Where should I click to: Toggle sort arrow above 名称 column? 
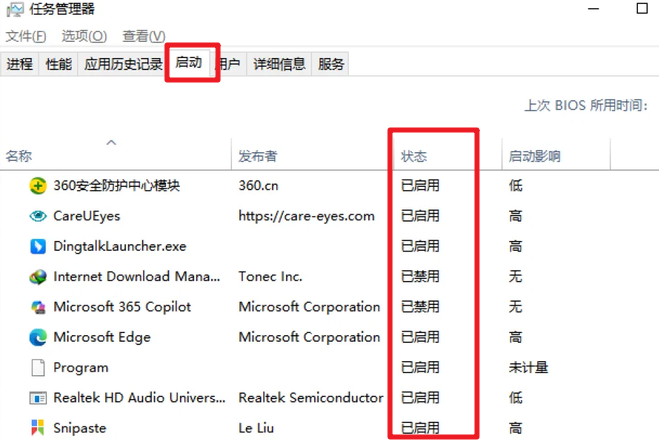coord(111,143)
